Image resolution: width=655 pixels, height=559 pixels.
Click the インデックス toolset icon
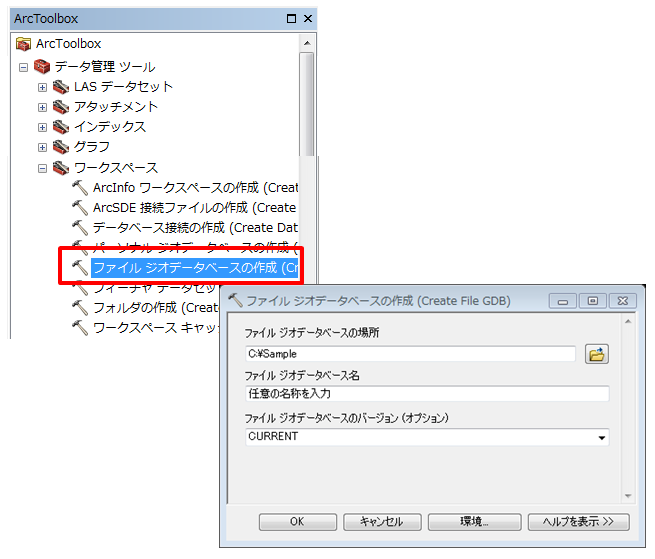coord(61,127)
